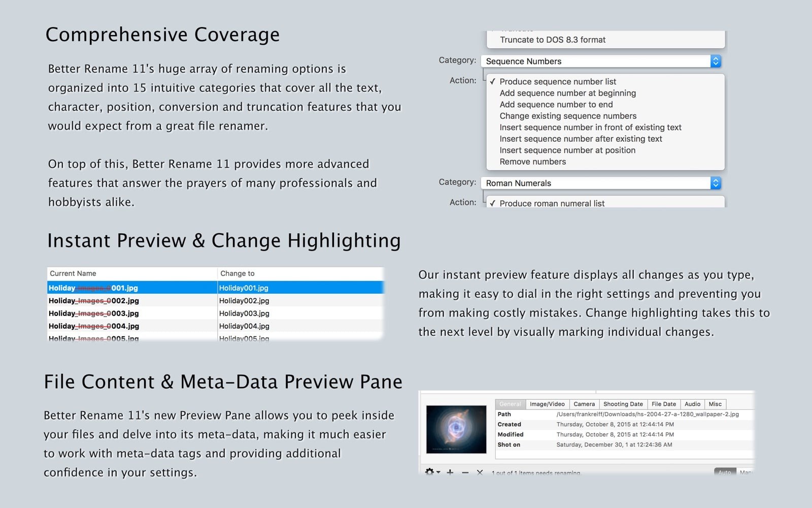Switch to the Image/Video tab
812x508 pixels.
[x=547, y=404]
